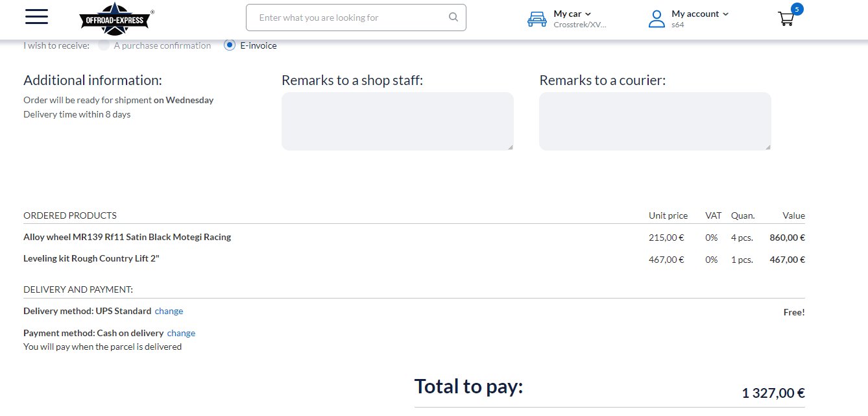Click the 1 pcs. quantity

[742, 260]
